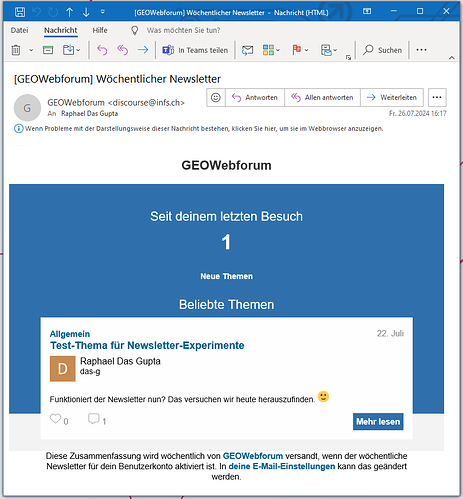
Task: Click the Neue Themen count number 1
Action: point(226,242)
